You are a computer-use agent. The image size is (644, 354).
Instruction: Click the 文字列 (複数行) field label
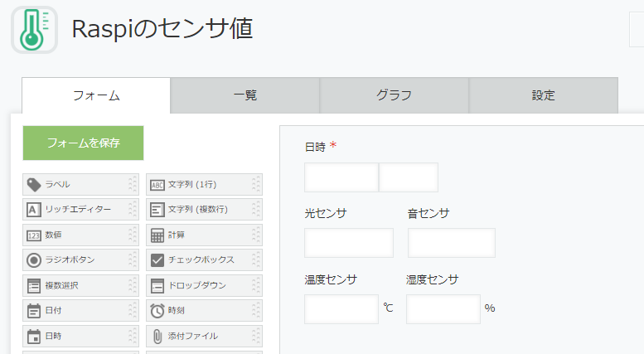[x=198, y=210]
